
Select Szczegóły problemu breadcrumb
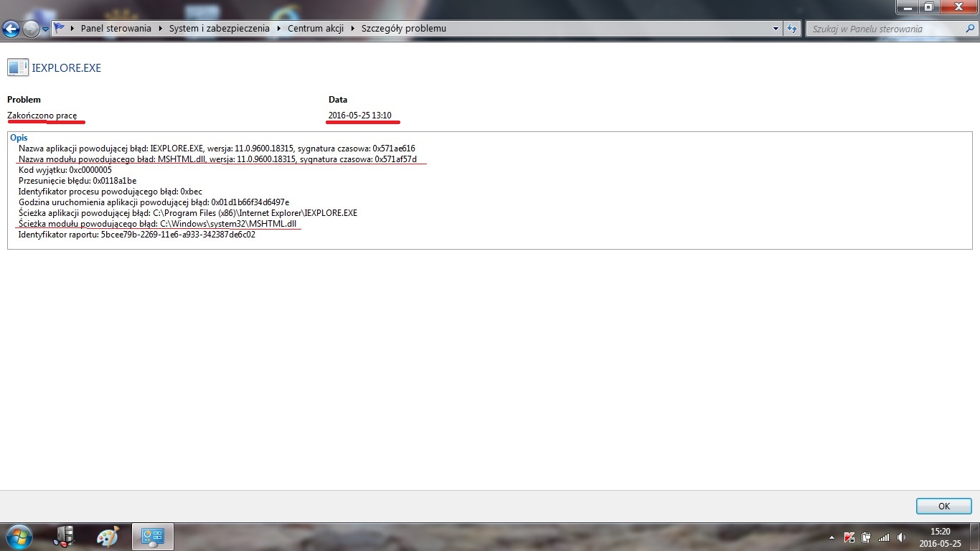pyautogui.click(x=404, y=29)
